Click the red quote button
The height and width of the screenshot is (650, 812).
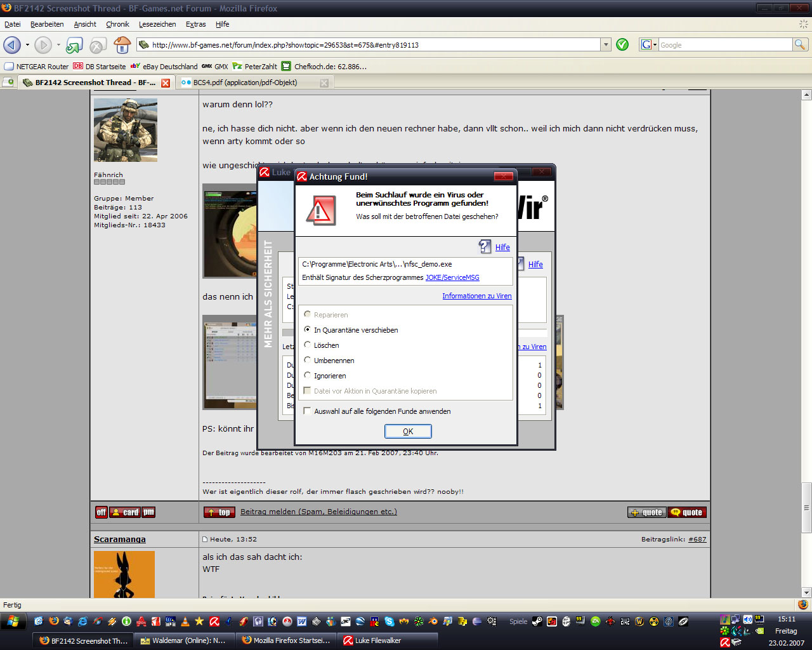(687, 512)
